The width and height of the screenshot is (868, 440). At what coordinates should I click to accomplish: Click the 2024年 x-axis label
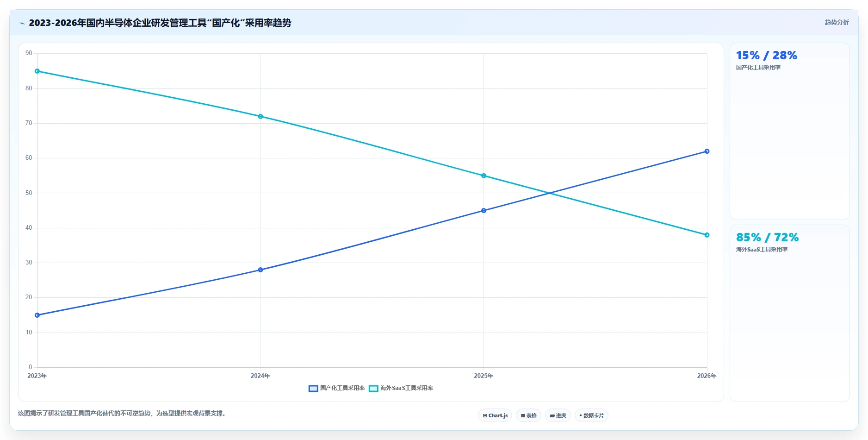pos(260,376)
